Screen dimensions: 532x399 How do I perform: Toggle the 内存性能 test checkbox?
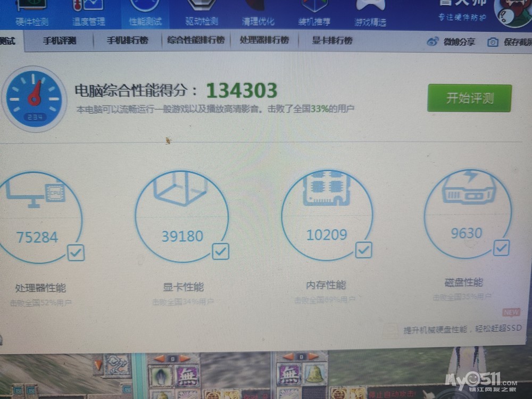click(363, 250)
